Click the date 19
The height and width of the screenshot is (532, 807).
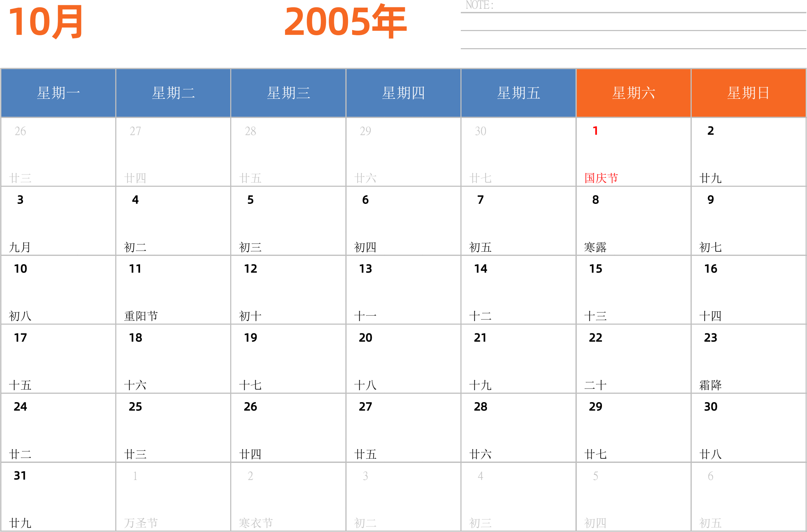pyautogui.click(x=250, y=338)
